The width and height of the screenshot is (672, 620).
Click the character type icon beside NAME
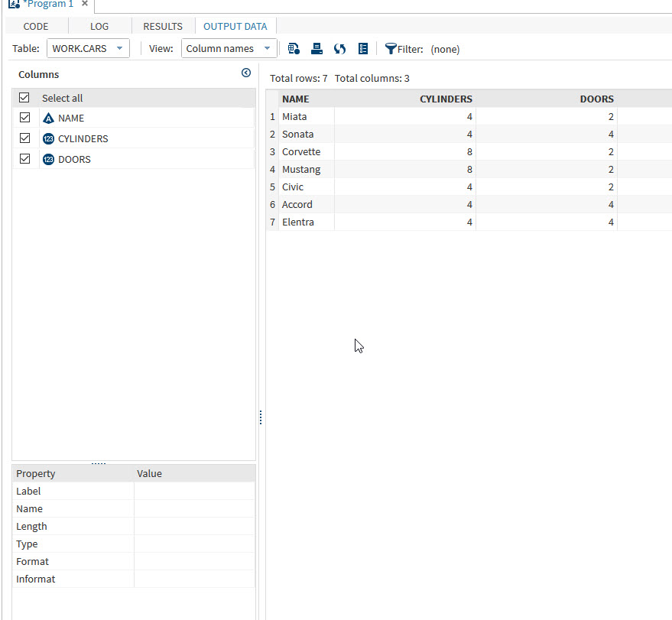(48, 118)
